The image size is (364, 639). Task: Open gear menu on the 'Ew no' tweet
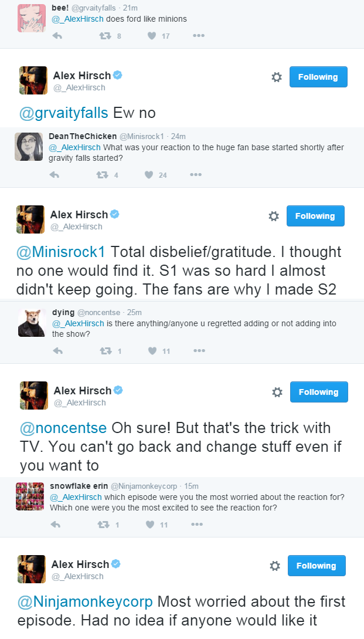coord(277,77)
